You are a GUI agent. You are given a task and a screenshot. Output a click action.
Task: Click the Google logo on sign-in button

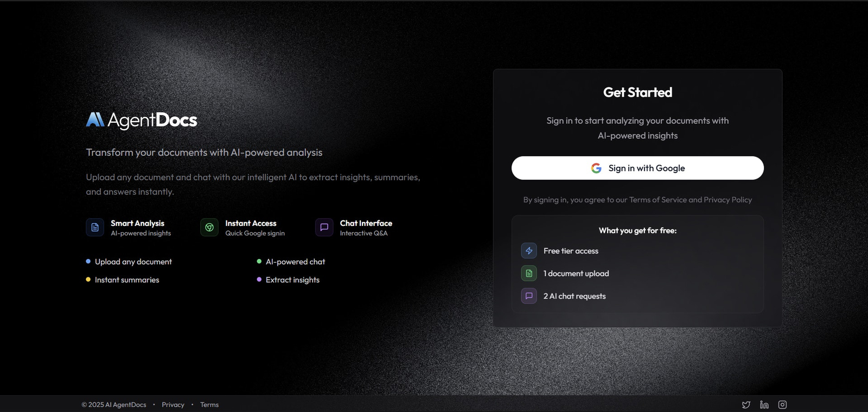pyautogui.click(x=596, y=168)
